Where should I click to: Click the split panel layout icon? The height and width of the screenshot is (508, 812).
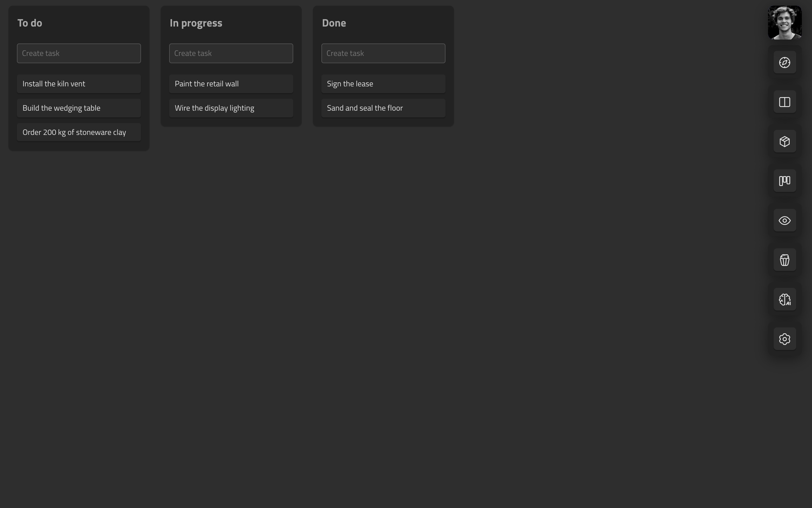[784, 102]
